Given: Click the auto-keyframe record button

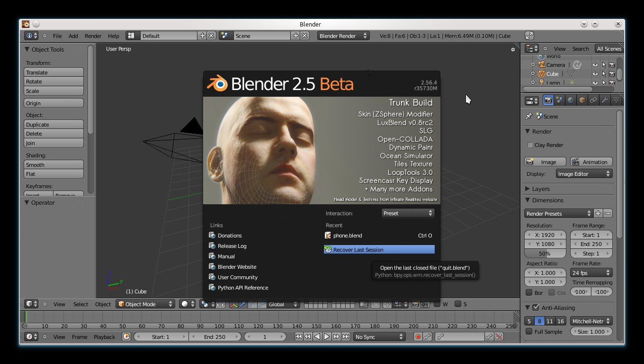Looking at the screenshot, I should coord(418,337).
